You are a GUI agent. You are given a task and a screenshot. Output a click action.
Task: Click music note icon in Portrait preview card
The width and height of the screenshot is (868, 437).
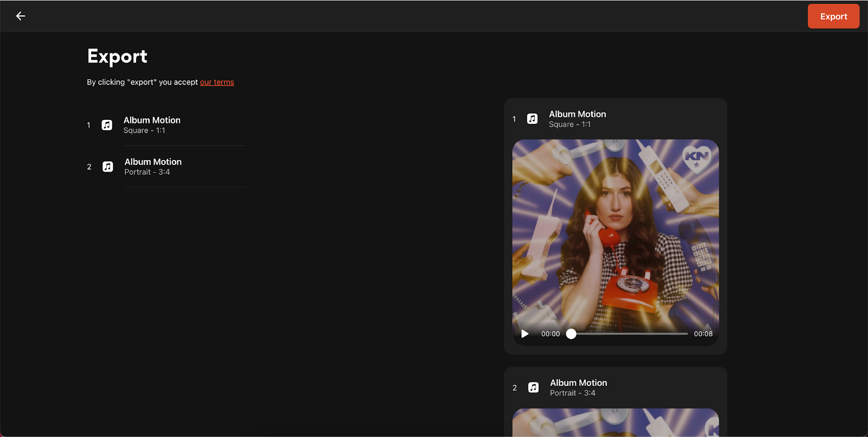coord(533,387)
